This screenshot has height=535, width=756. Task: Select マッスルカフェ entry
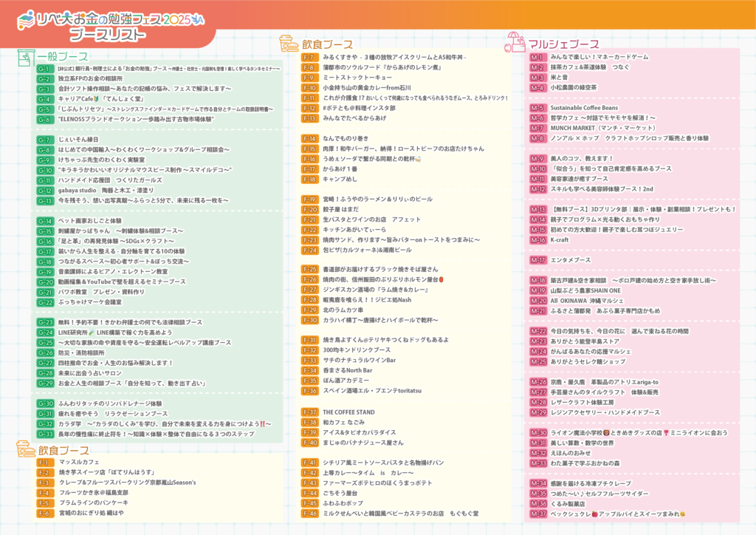click(68, 462)
